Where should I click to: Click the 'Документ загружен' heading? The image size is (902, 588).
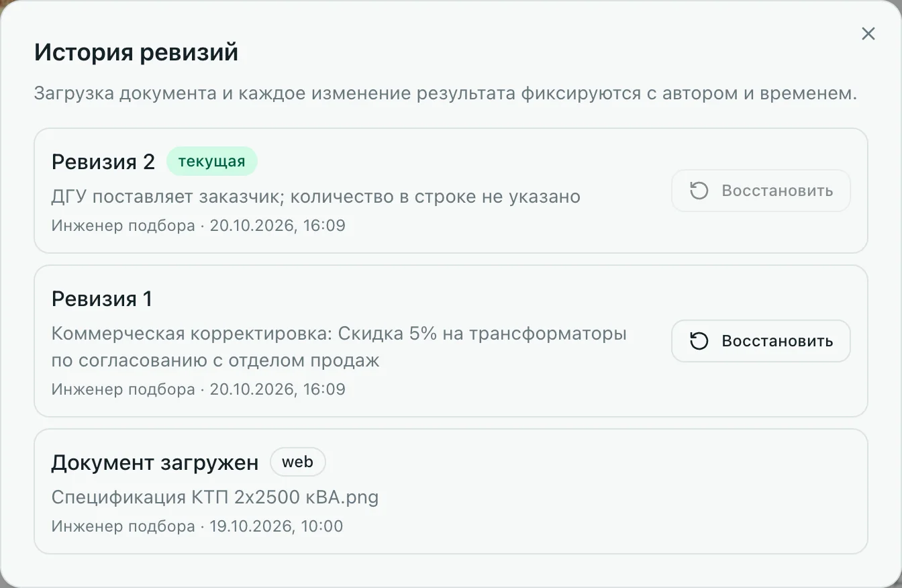[155, 462]
